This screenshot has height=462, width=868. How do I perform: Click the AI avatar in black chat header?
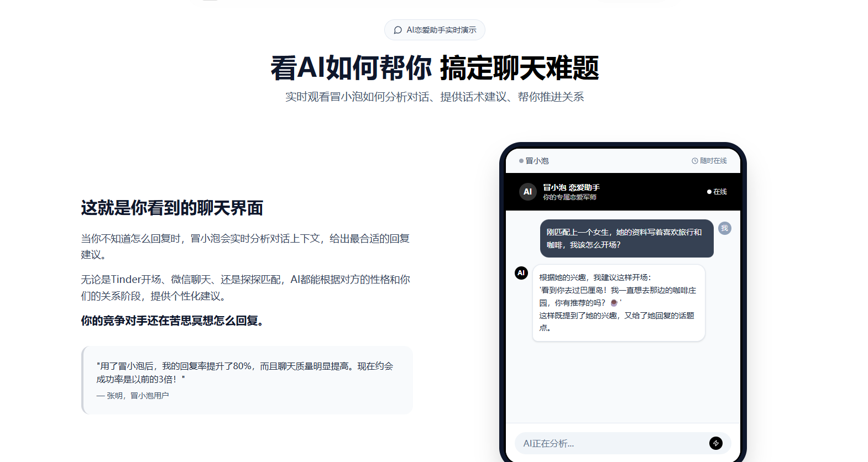pos(527,192)
